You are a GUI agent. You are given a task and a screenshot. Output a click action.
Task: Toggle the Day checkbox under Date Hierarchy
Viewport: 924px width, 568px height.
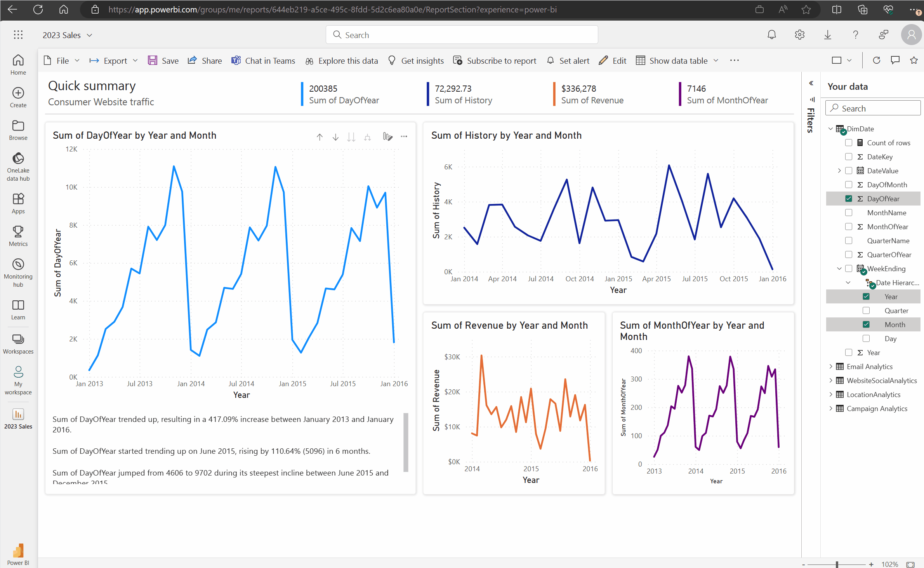tap(865, 338)
